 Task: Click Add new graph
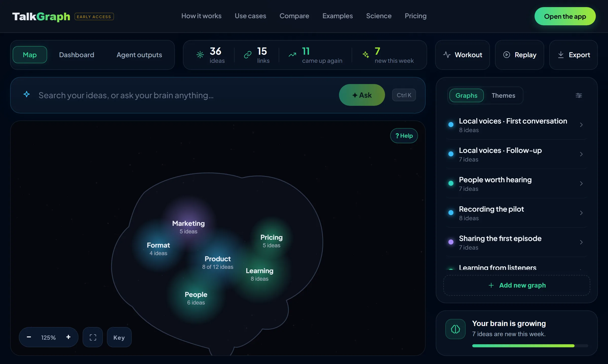[517, 285]
